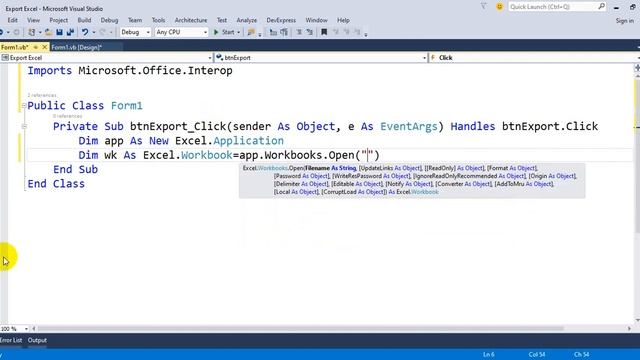Open the Output panel tab
640x360 pixels.
tap(37, 340)
